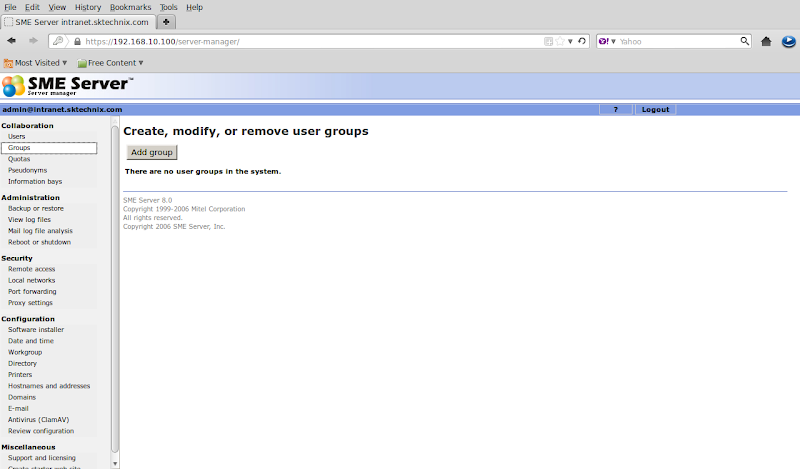Click the sidebar vertical scrollbar thumb
This screenshot has height=469, width=800.
115,288
